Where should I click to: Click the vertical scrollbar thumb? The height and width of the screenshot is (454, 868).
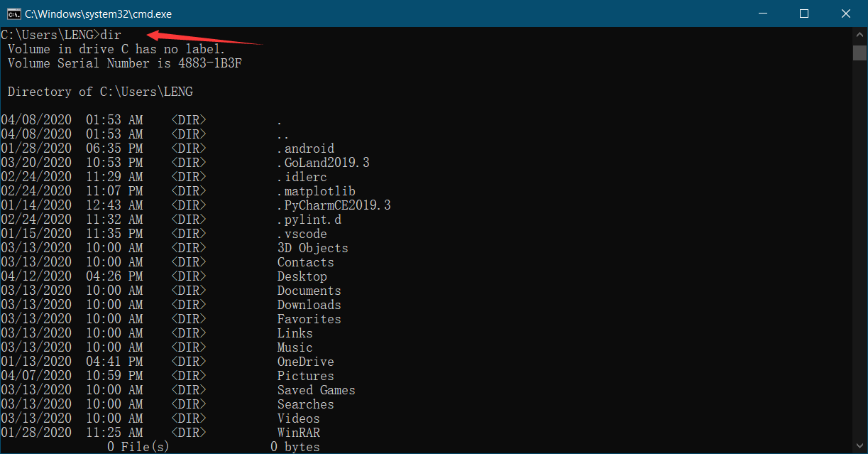tap(859, 53)
